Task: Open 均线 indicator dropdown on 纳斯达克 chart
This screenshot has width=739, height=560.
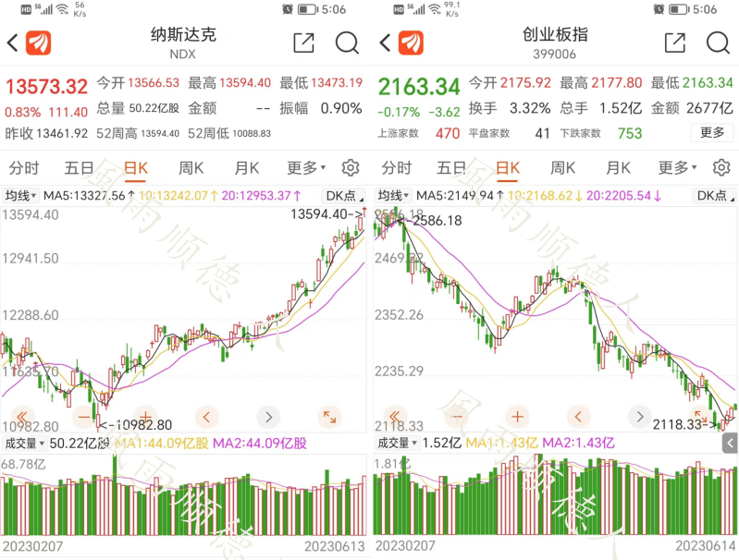Action: 20,196
